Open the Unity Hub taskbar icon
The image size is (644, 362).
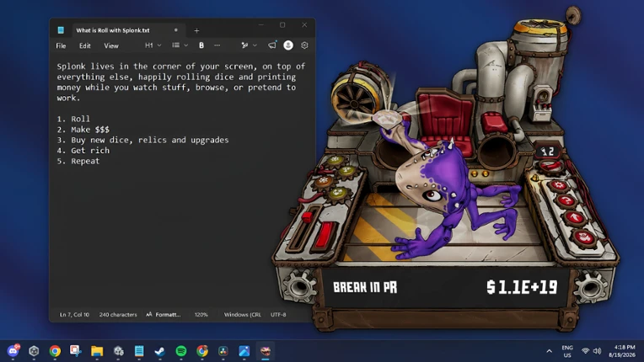pos(34,351)
